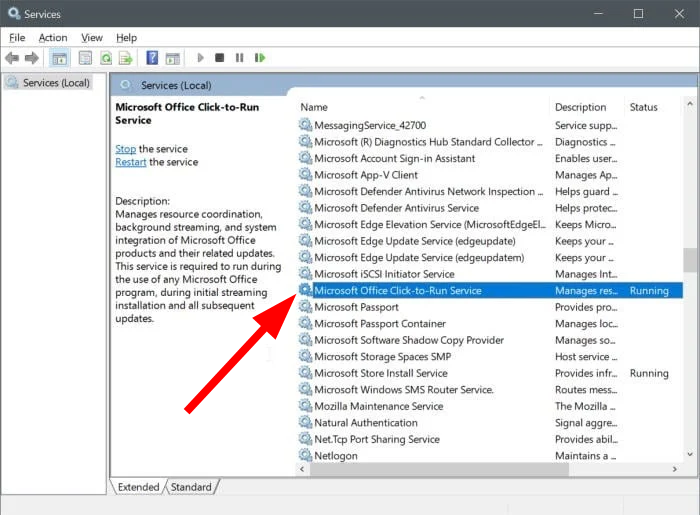Screen dimensions: 700x515
Task: Click the gear icon beside Net.Tcp Port Sharing Service
Action: point(305,439)
